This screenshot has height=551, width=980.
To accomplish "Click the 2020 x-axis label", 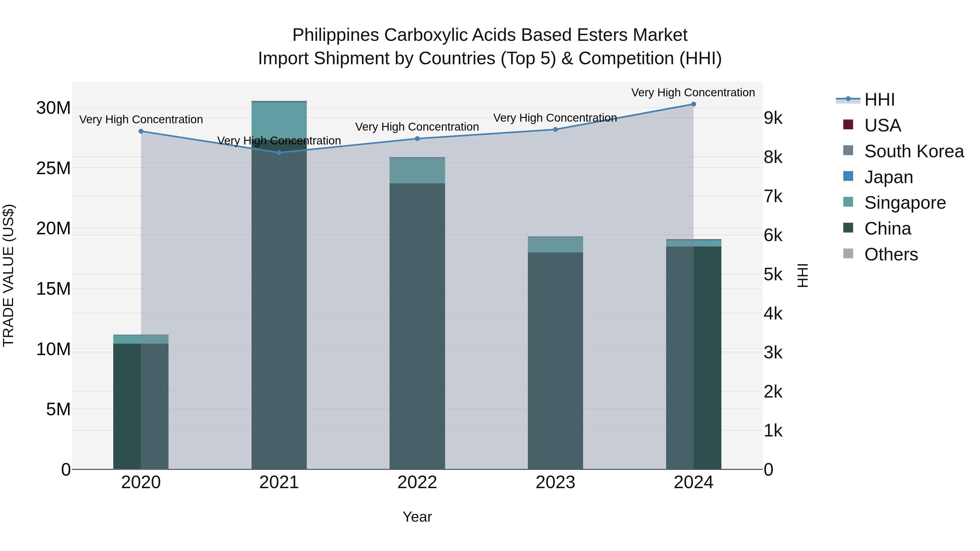I will point(141,482).
